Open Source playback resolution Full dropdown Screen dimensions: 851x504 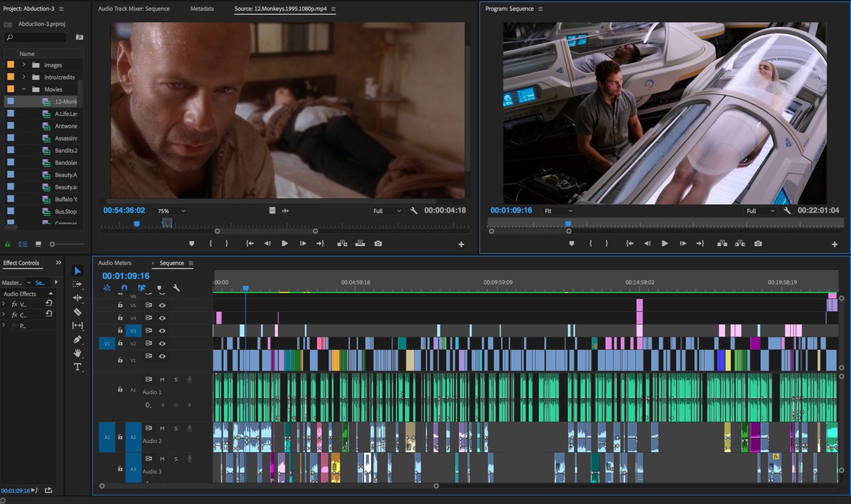coord(387,211)
